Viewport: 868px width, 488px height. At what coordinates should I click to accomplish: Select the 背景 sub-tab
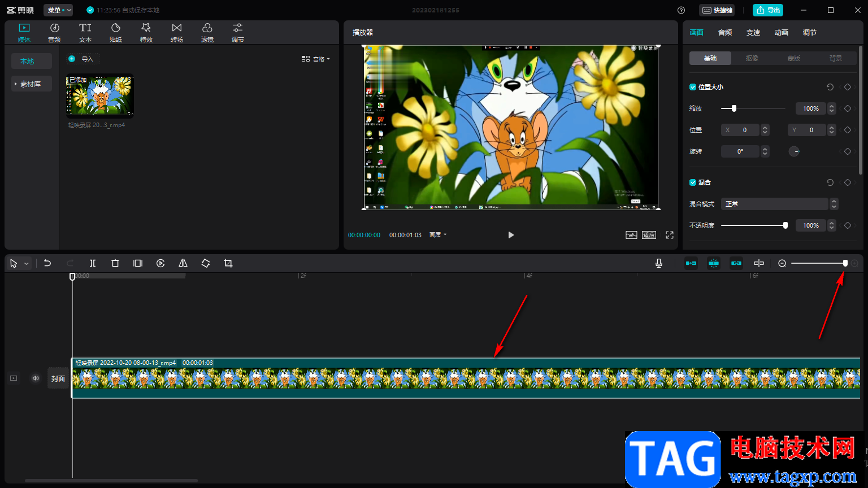click(836, 58)
